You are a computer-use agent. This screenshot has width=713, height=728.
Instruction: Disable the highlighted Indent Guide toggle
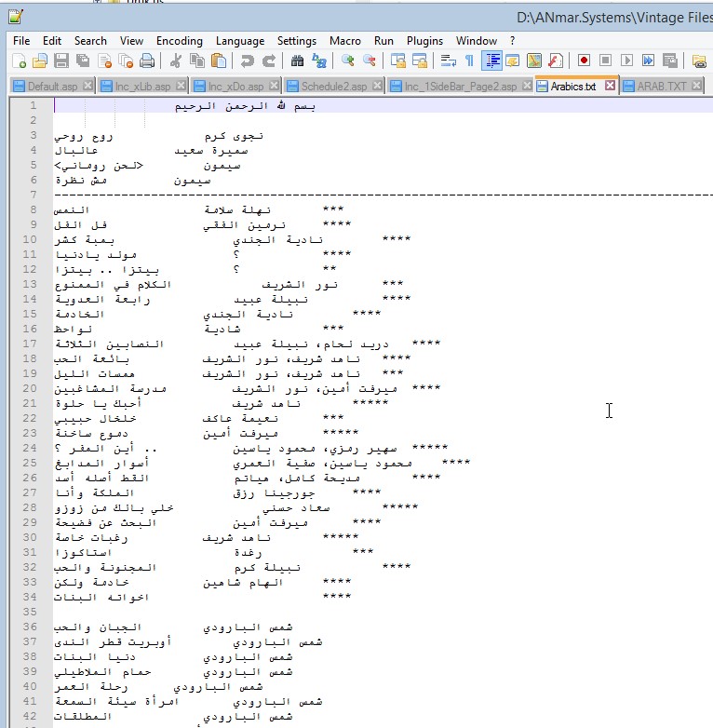pos(491,61)
